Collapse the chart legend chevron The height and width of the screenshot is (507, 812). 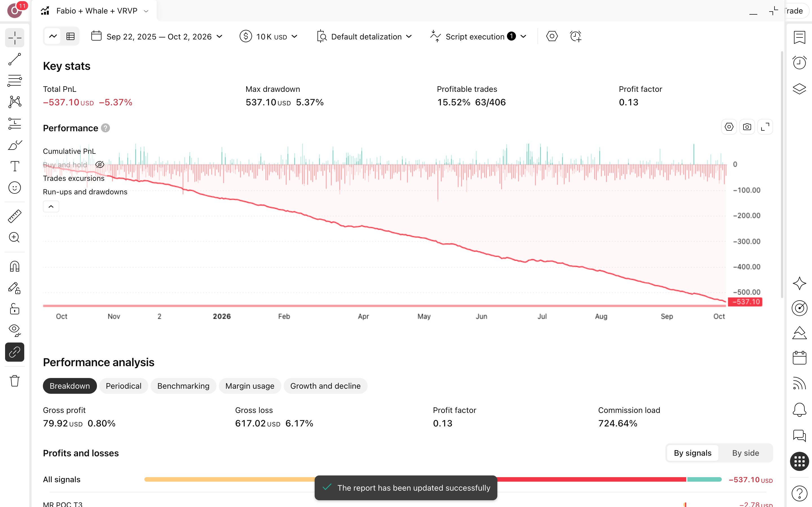coord(51,206)
